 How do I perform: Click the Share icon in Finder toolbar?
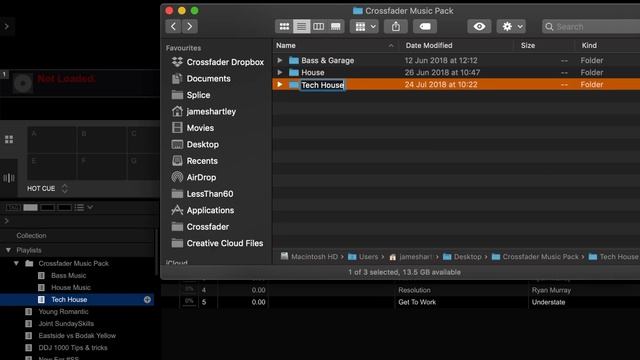396,27
